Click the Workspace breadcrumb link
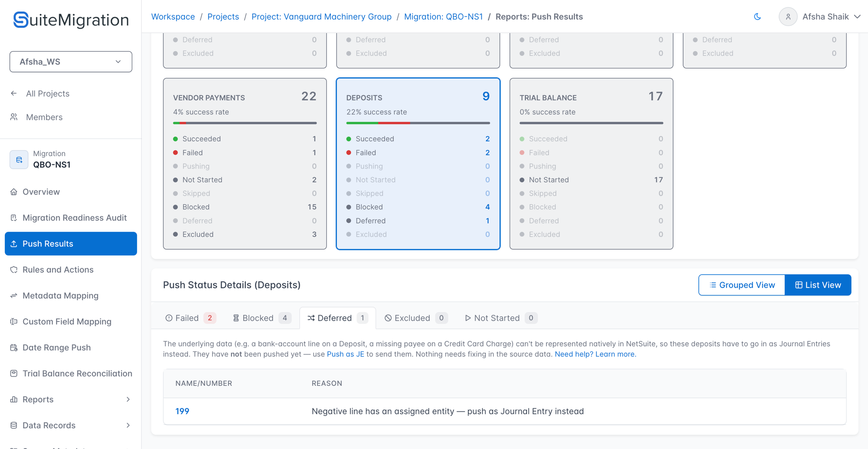The width and height of the screenshot is (868, 449). tap(173, 16)
